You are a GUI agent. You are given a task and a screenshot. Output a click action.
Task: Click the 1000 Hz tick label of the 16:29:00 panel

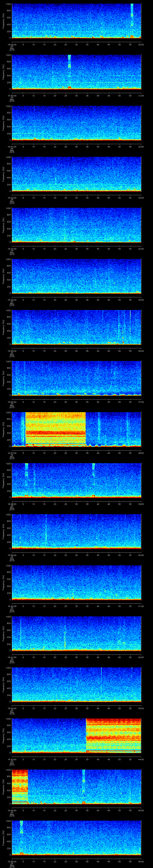[x=8, y=4]
